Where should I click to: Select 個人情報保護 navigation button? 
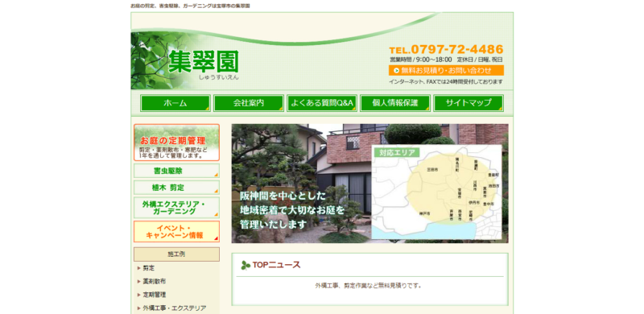395,103
